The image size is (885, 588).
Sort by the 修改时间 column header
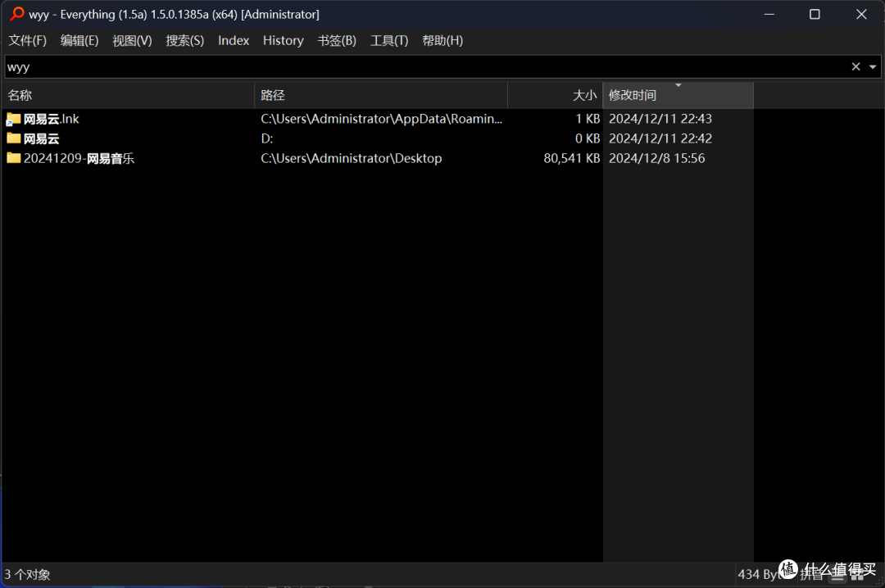[x=678, y=95]
